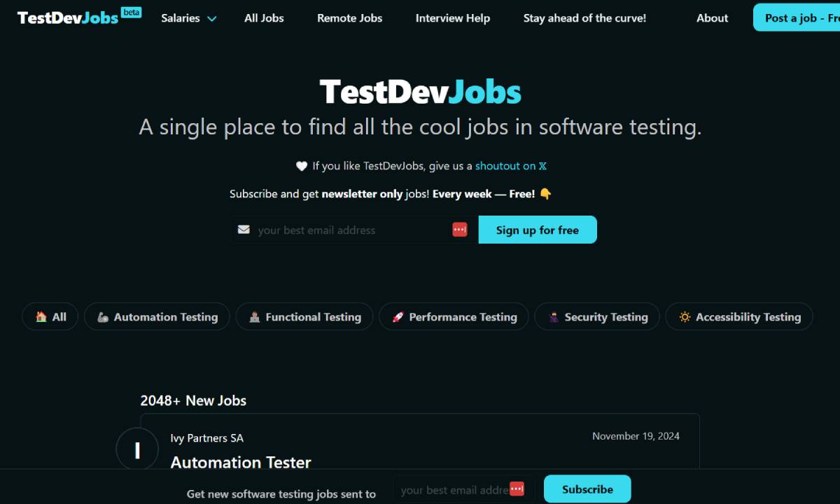Click the Ivy Partners SA company name
The width and height of the screenshot is (840, 504).
tap(207, 438)
